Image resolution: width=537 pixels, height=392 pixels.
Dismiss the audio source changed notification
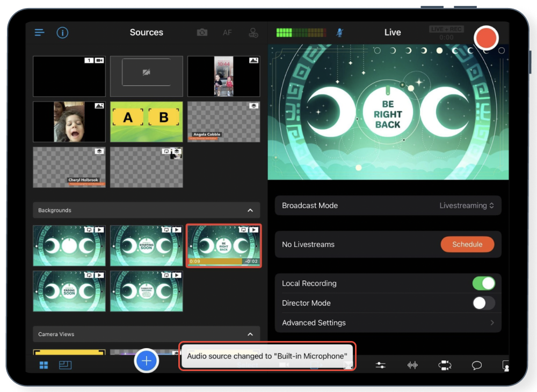(x=267, y=356)
